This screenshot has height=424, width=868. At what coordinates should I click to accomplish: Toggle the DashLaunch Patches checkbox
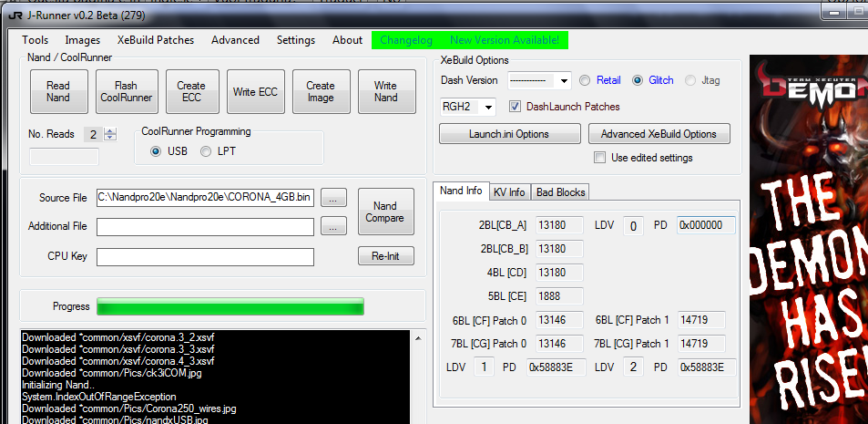click(515, 107)
